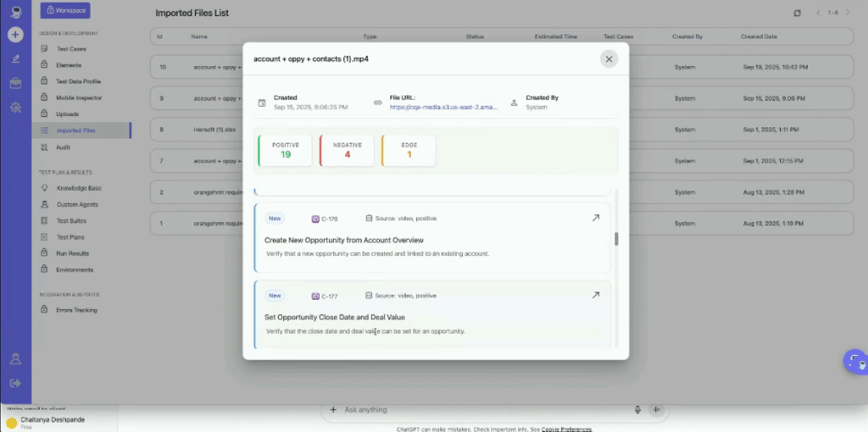Open the user profile icon in left rail

(15, 359)
